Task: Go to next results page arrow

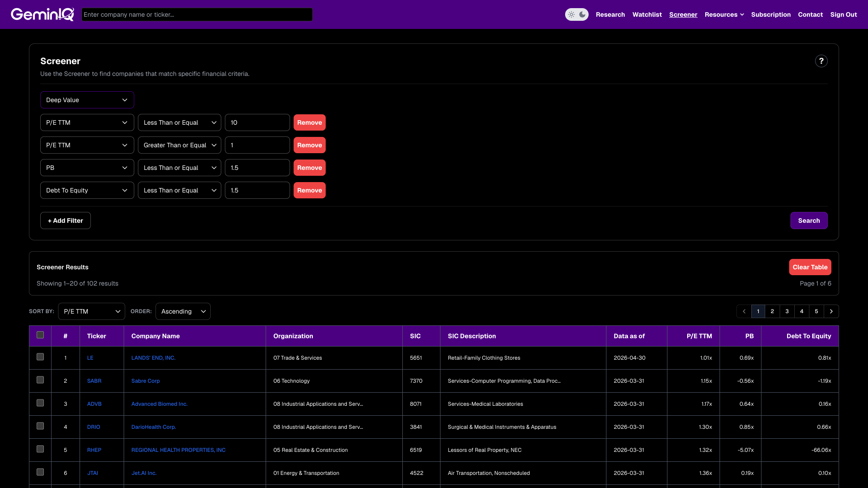Action: pos(831,311)
